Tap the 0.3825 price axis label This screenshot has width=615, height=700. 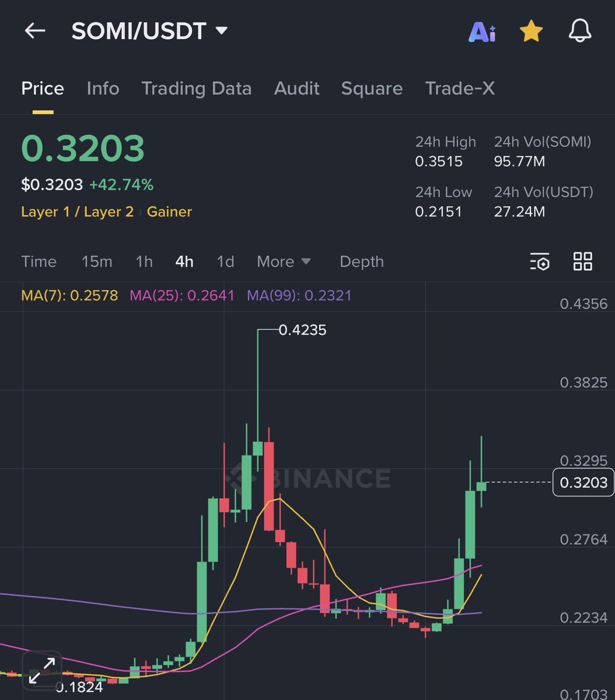583,383
